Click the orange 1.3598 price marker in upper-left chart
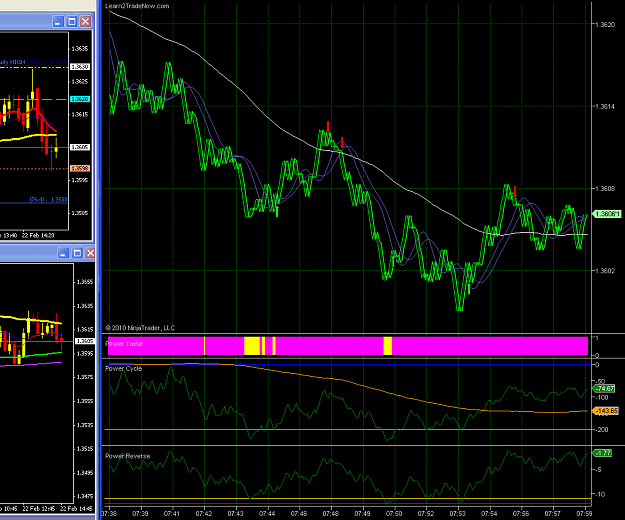 click(80, 169)
